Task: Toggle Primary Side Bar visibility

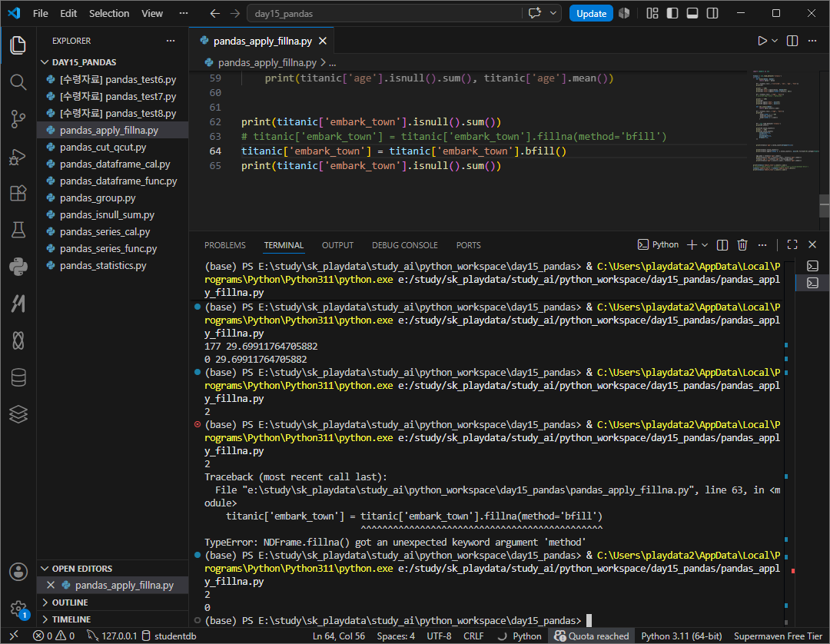Action: (672, 13)
